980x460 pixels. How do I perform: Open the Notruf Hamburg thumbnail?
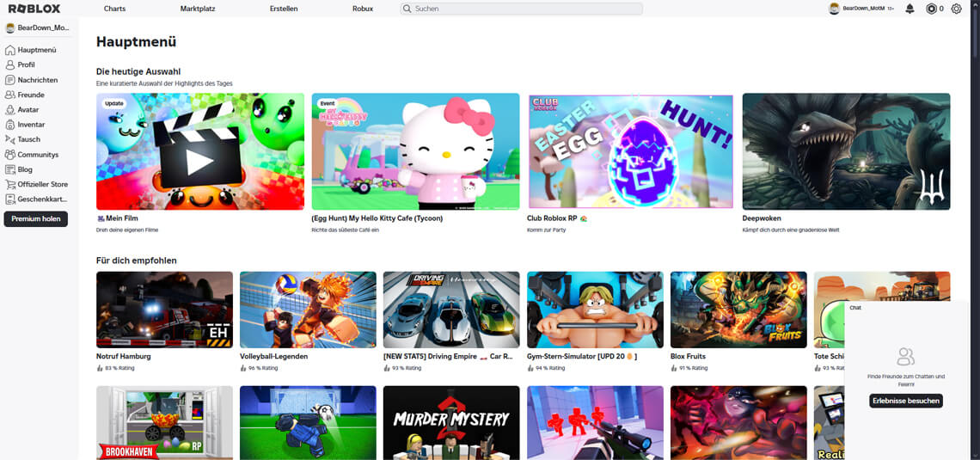(164, 310)
